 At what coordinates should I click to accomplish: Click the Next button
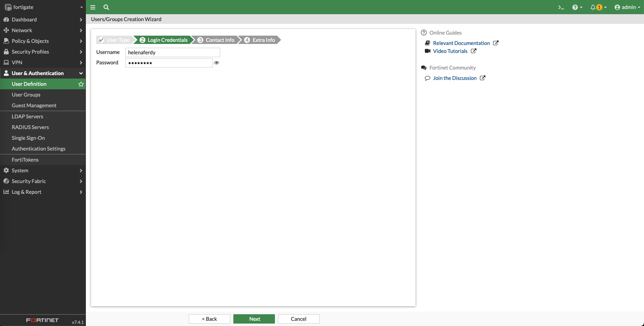point(254,319)
